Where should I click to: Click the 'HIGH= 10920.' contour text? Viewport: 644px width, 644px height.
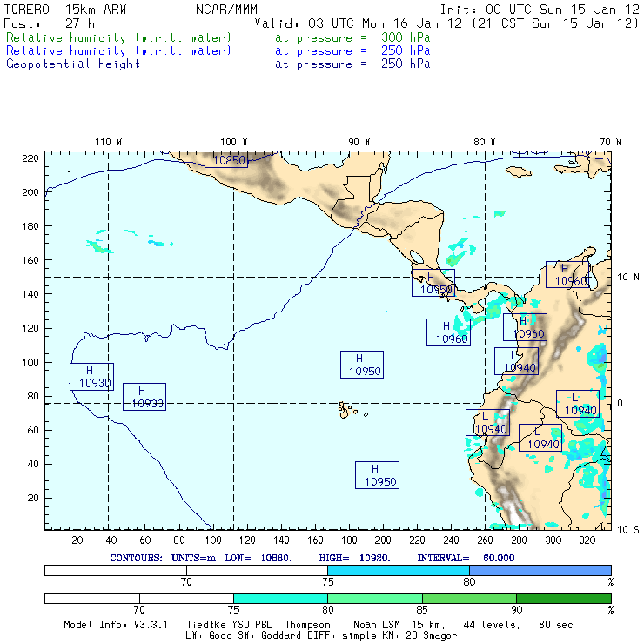pos(355,558)
